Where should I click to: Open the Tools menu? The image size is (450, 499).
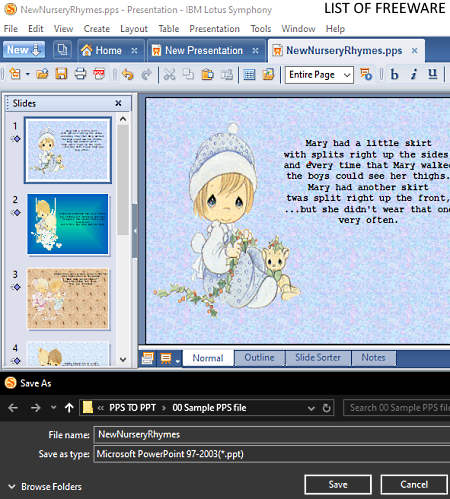[x=261, y=29]
